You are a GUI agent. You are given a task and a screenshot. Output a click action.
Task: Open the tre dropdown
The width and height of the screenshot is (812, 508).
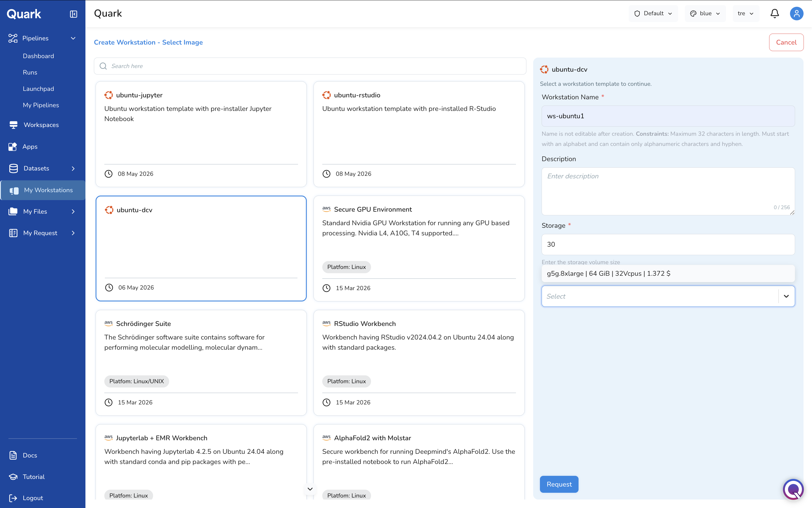point(745,14)
